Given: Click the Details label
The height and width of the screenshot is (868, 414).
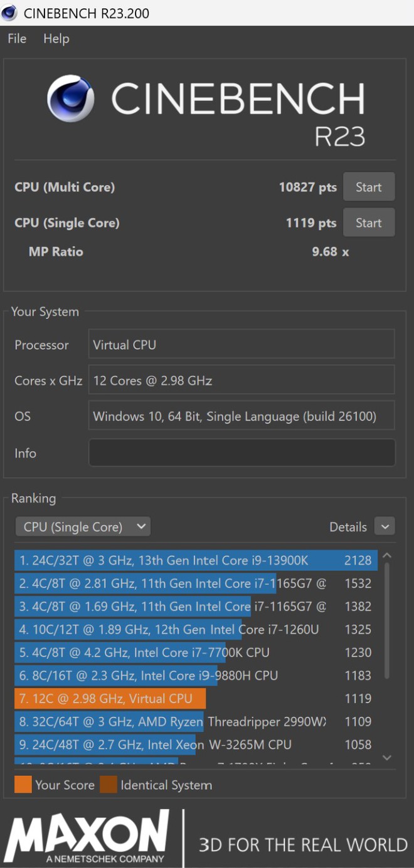Looking at the screenshot, I should (x=348, y=527).
